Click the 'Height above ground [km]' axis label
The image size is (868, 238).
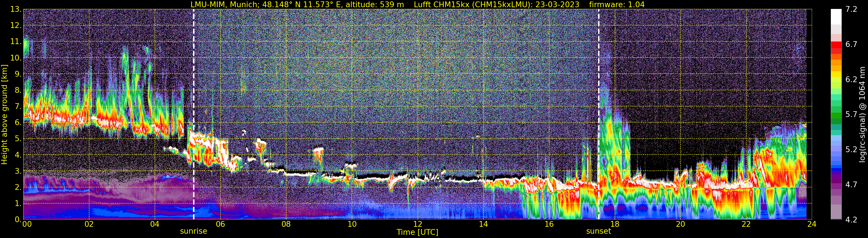pos(4,114)
